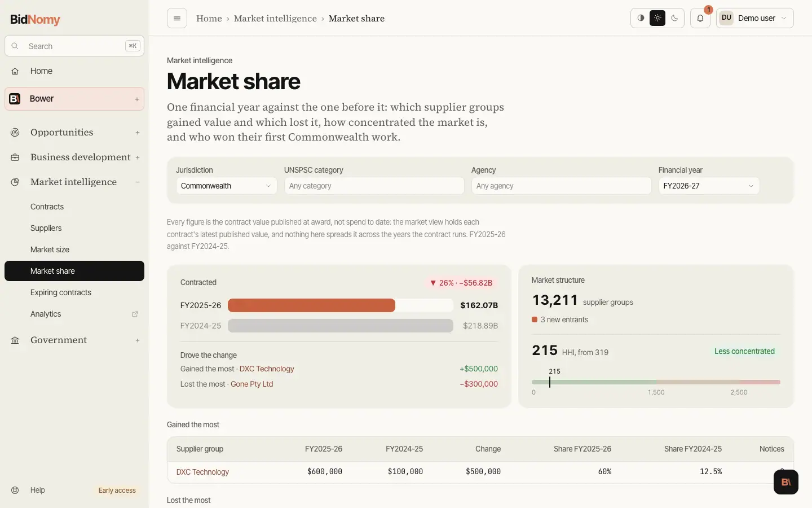Focus the sidebar Search field
The height and width of the screenshot is (508, 812).
coord(74,46)
